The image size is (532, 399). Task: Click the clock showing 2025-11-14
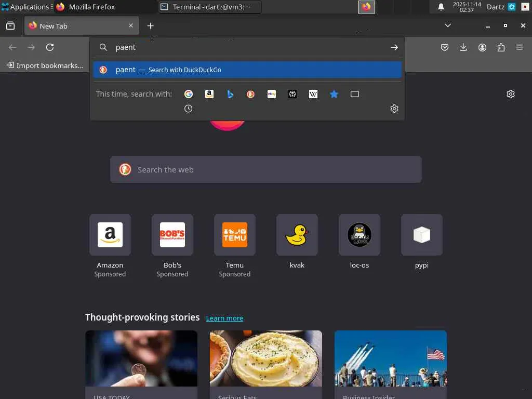pos(467,7)
